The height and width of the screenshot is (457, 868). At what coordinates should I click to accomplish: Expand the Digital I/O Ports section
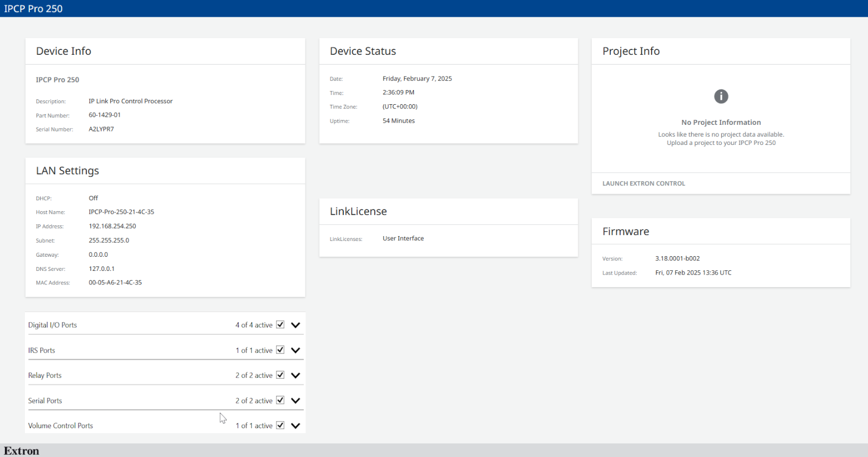point(296,325)
